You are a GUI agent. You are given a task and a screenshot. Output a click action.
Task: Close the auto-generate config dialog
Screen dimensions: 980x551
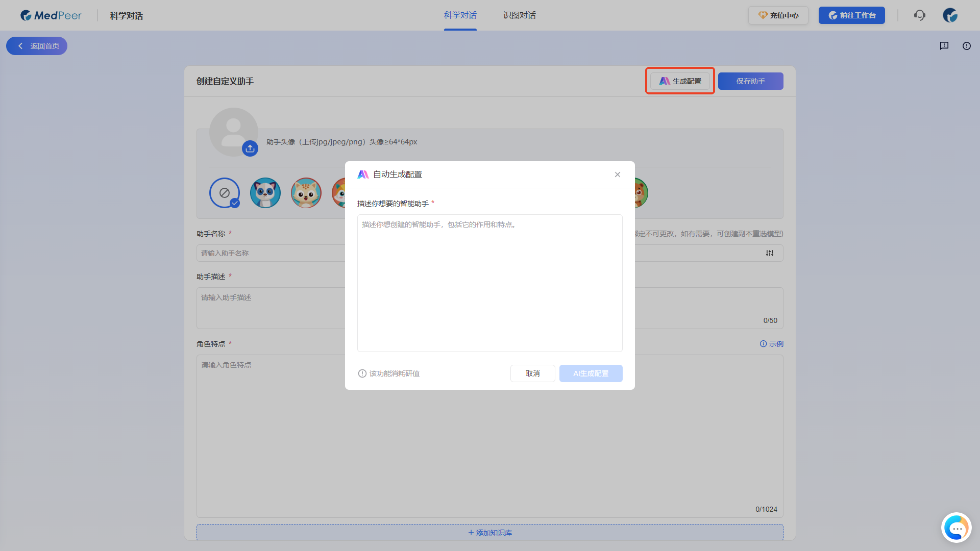[x=617, y=174]
